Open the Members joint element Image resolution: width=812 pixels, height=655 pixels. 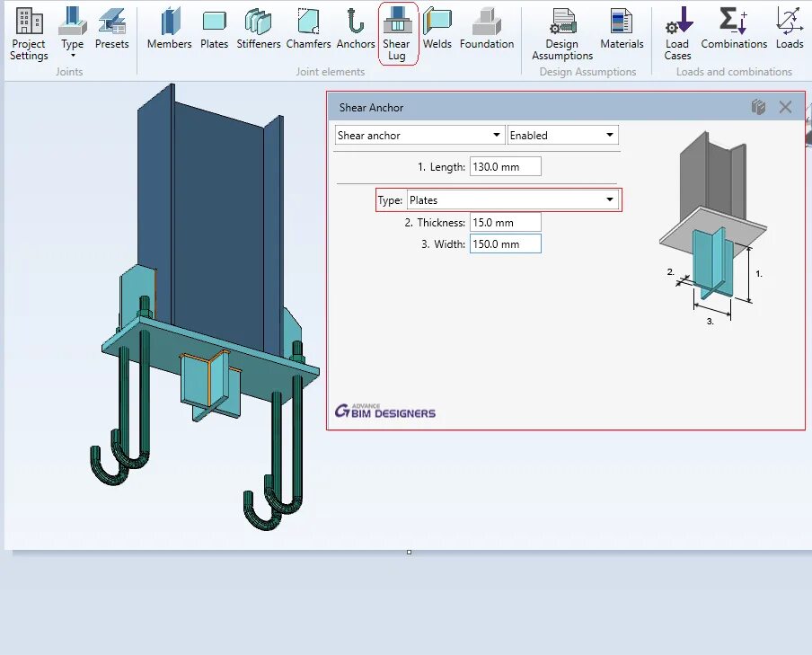pyautogui.click(x=170, y=29)
